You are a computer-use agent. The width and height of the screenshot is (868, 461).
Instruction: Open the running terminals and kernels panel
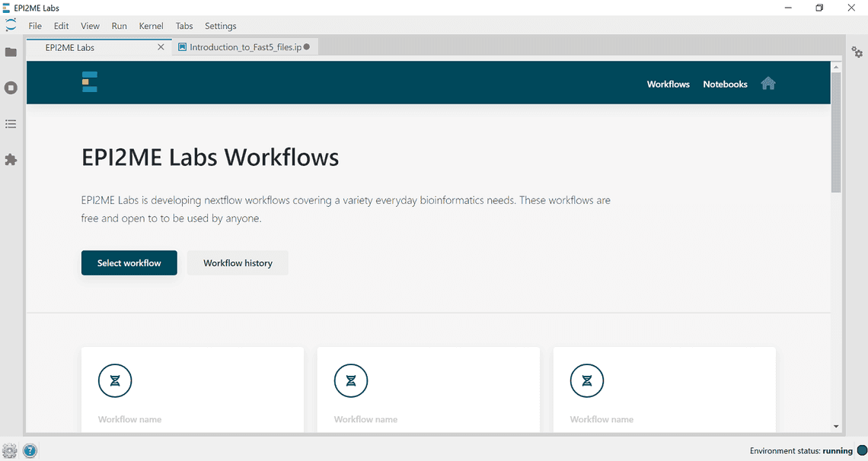click(x=11, y=87)
